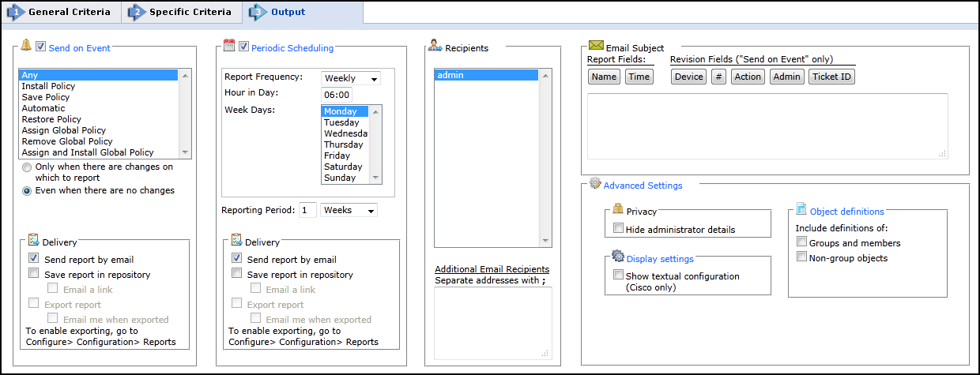Click the Recipients person icon
This screenshot has height=375, width=980.
[435, 46]
